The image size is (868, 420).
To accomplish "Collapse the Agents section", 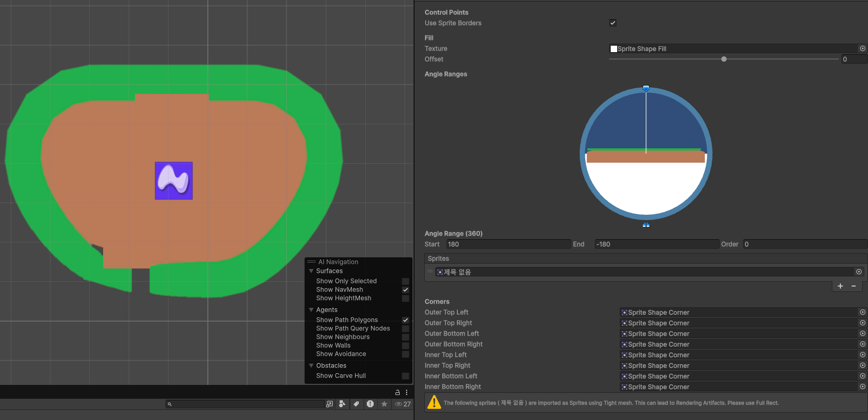I will pyautogui.click(x=311, y=310).
